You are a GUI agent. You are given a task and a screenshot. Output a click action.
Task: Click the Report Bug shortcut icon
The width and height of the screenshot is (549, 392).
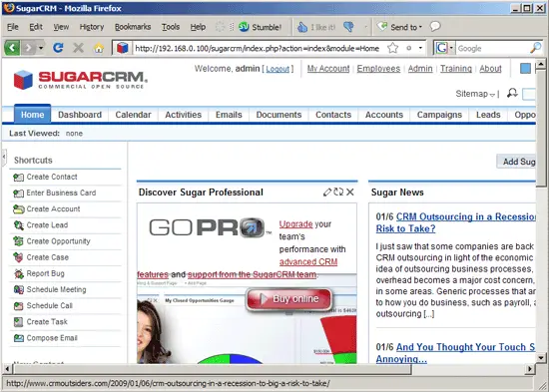point(19,273)
